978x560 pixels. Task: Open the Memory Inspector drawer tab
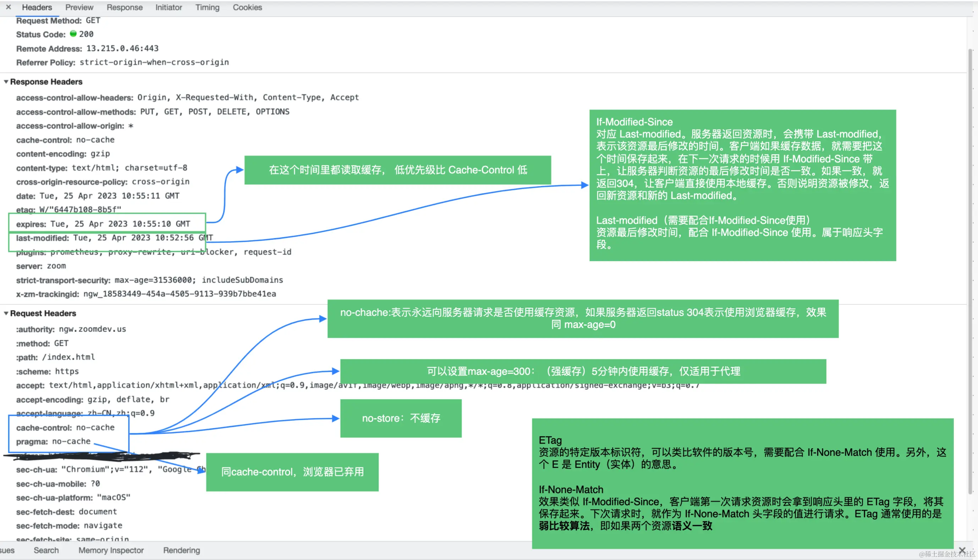(x=111, y=550)
